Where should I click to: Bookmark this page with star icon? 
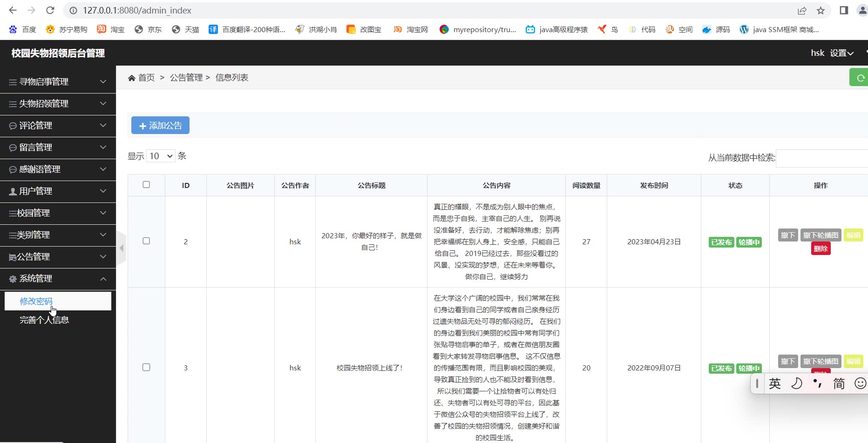pos(821,10)
